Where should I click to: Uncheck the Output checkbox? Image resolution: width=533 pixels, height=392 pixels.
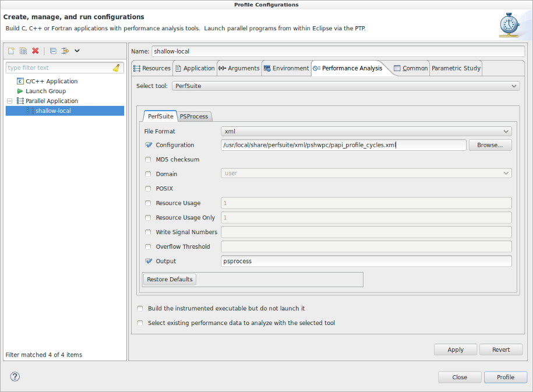coord(148,262)
